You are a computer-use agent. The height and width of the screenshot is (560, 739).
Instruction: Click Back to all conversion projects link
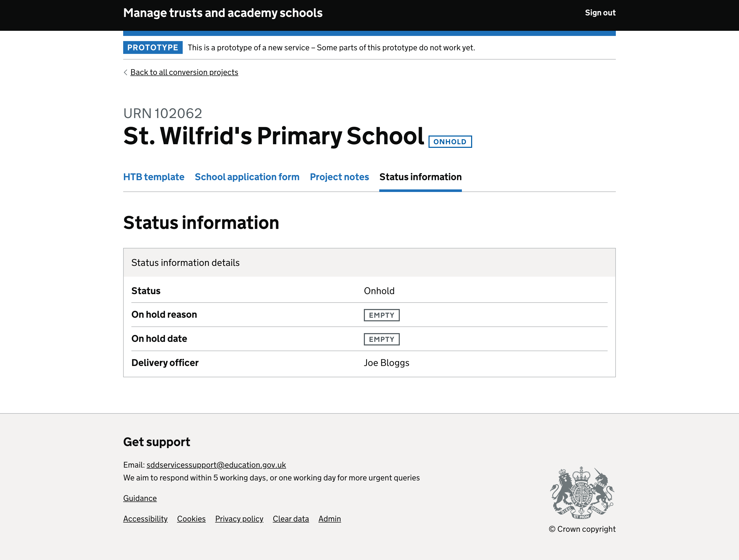[184, 72]
